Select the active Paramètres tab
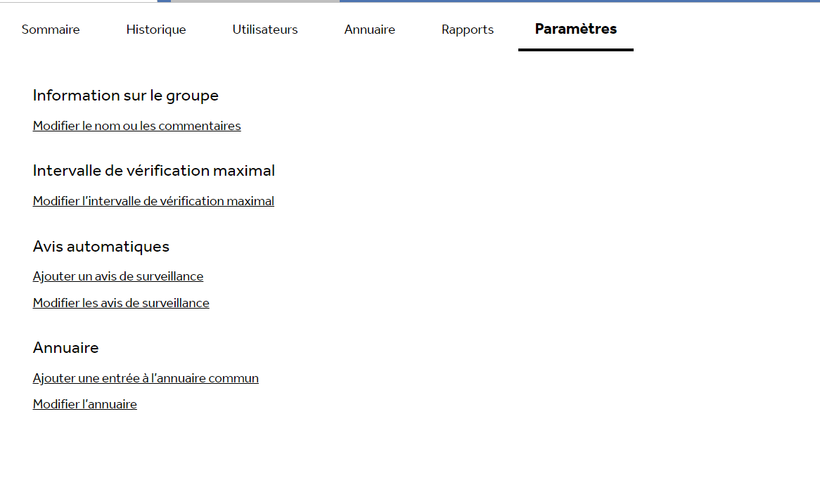Viewport: 820px width, 504px height. 575,30
